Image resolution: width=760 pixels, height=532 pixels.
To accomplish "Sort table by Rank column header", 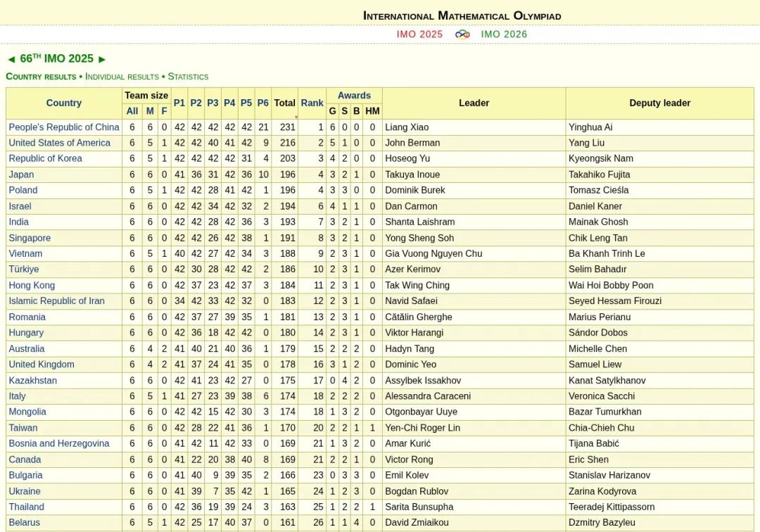I will point(312,103).
